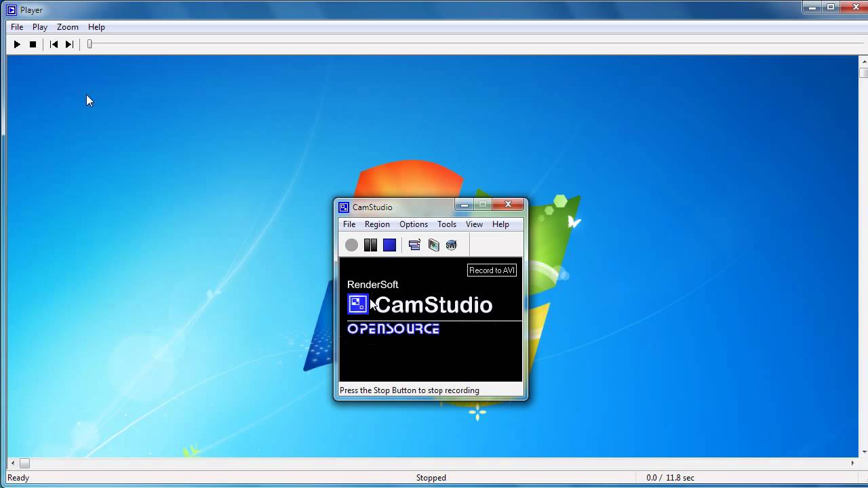Jump to end with the forward button

69,45
